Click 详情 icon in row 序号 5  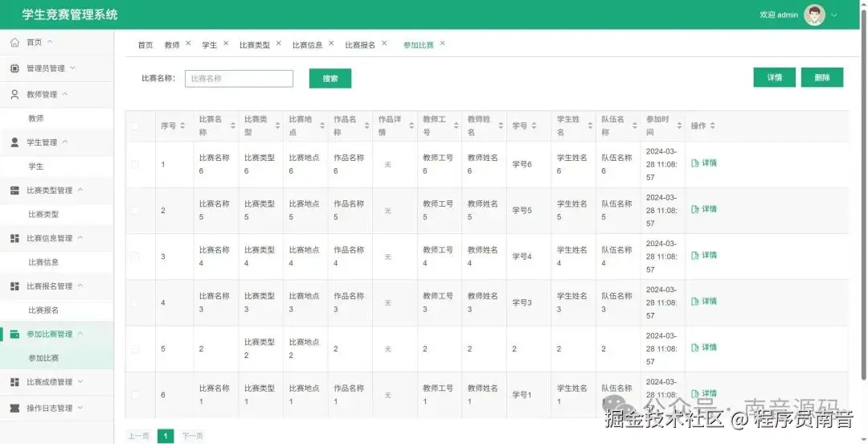pos(694,347)
